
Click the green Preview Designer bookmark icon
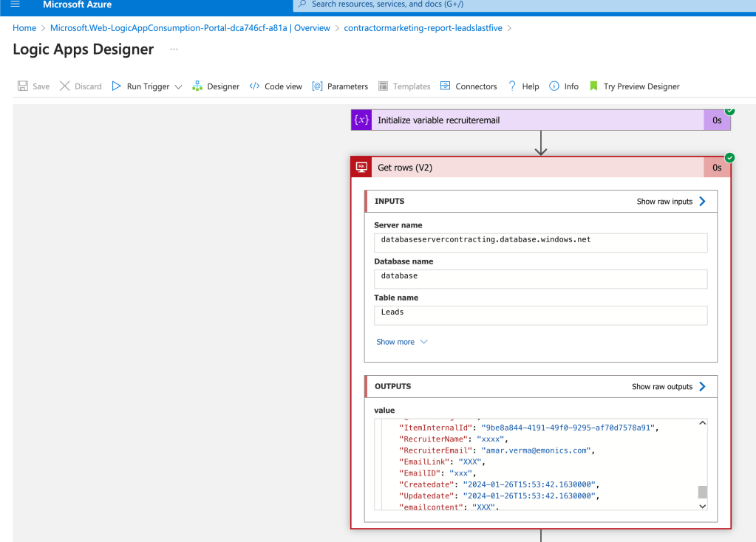tap(593, 86)
